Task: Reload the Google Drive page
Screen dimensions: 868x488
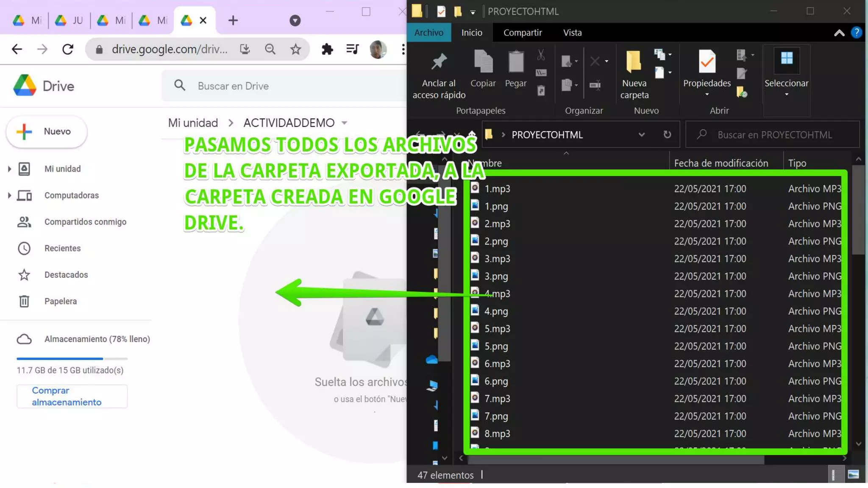Action: pyautogui.click(x=68, y=49)
